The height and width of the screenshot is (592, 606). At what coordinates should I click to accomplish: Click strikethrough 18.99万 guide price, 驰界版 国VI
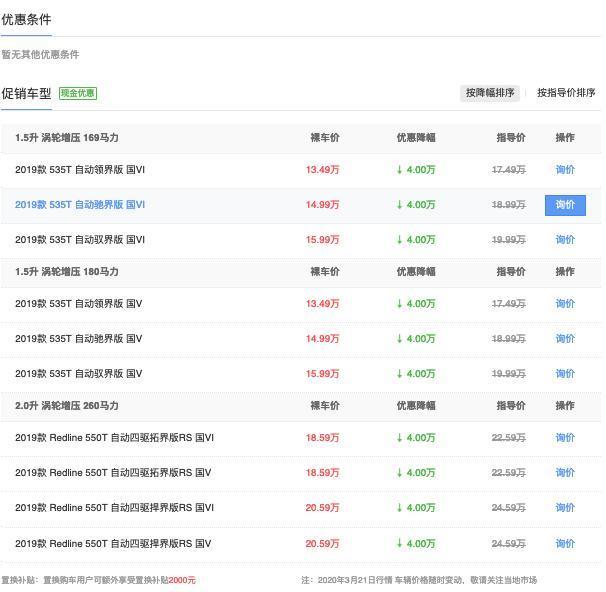pyautogui.click(x=509, y=205)
